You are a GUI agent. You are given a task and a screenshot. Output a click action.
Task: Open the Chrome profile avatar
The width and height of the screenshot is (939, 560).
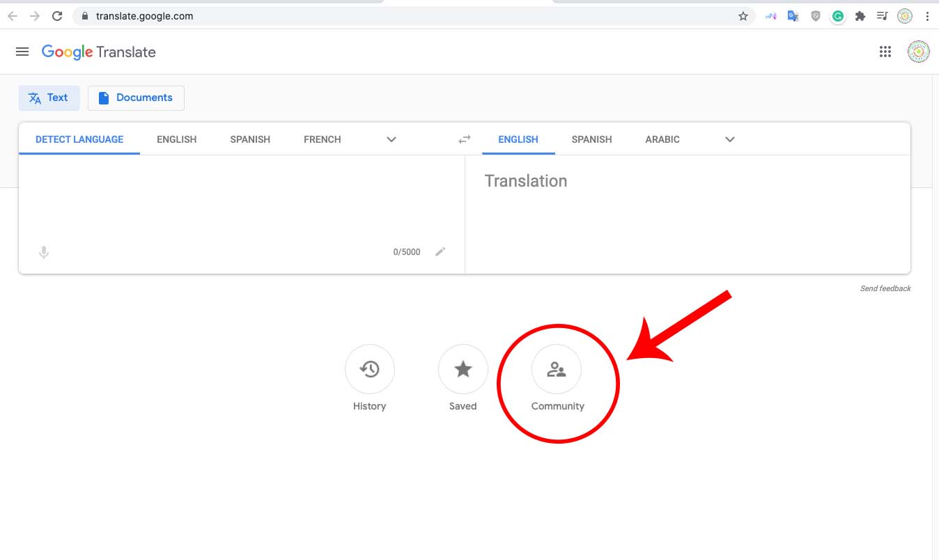click(905, 15)
